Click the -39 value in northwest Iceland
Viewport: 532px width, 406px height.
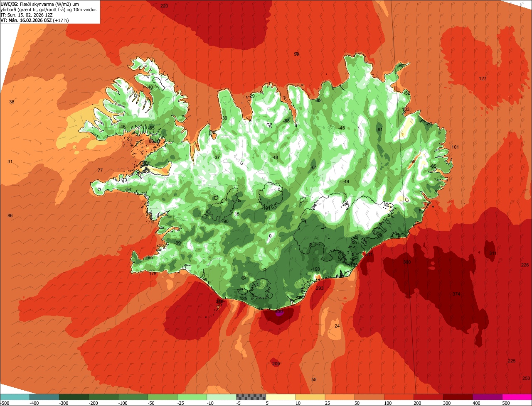pos(224,118)
